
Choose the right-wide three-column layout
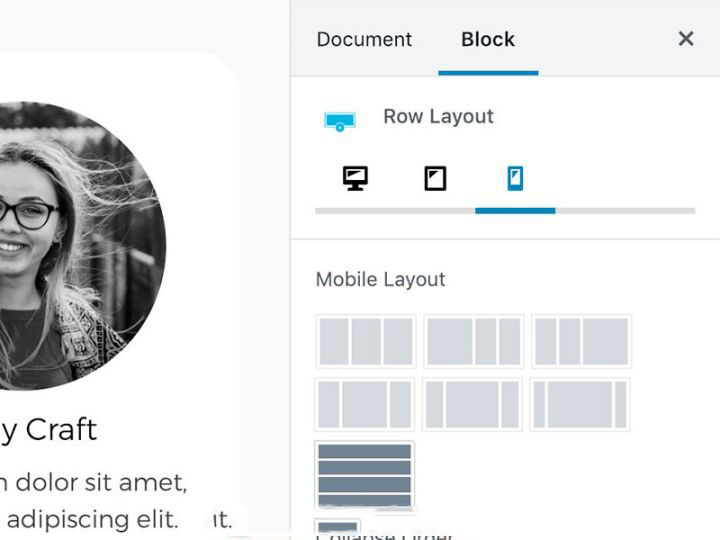tap(581, 341)
